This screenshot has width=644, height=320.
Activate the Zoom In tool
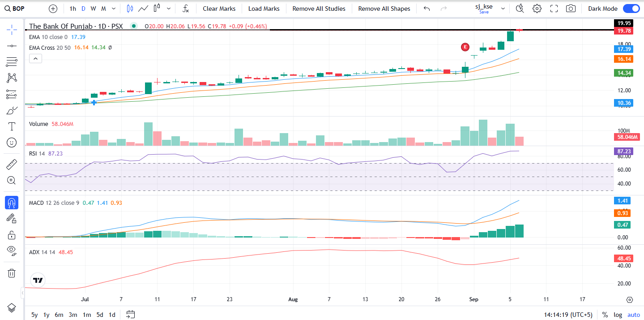(12, 181)
